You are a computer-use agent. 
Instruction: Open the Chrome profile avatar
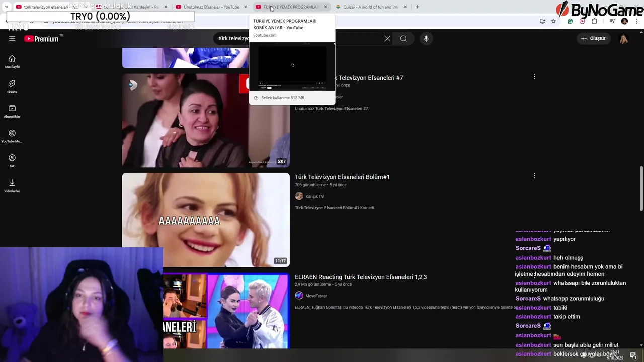624,21
